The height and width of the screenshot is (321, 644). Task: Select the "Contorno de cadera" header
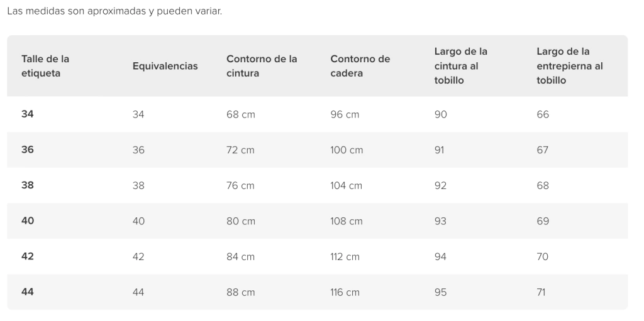[x=360, y=66]
